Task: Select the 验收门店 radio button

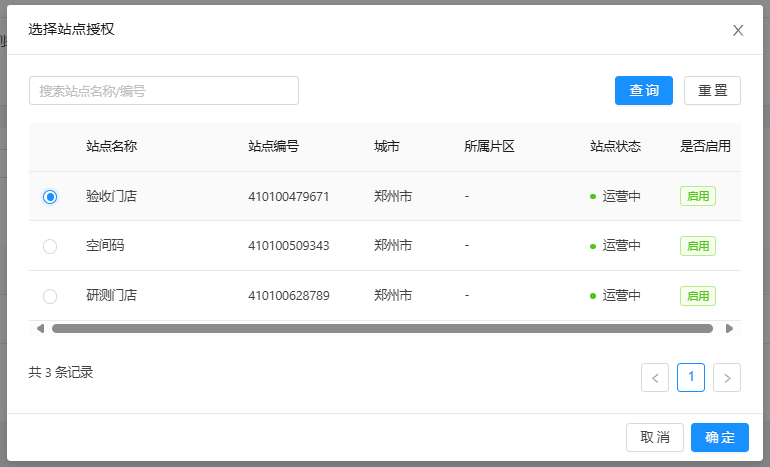Action: point(50,197)
